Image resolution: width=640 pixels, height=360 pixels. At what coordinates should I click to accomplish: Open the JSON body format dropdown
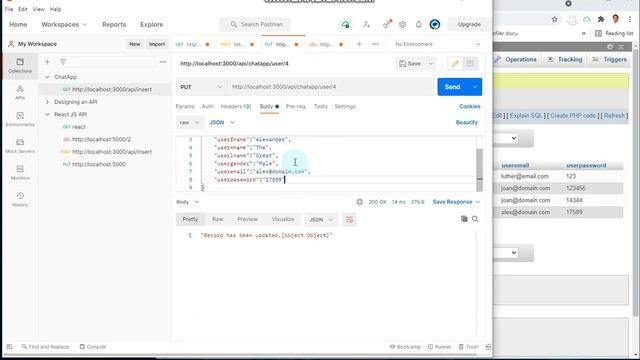pos(222,122)
